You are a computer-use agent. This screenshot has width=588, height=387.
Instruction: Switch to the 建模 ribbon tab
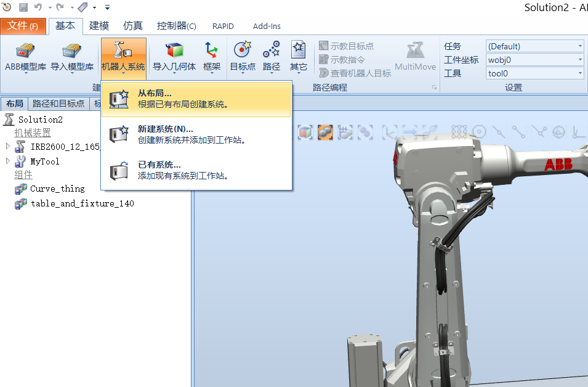(x=100, y=26)
